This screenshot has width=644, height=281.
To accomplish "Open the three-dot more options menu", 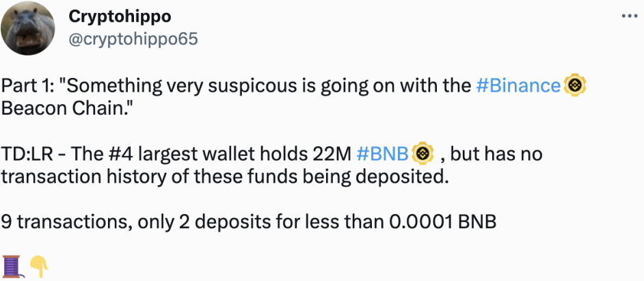I will click(629, 16).
